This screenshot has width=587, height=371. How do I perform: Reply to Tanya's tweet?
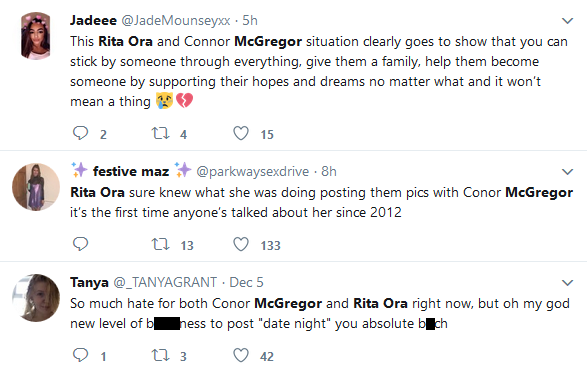pyautogui.click(x=80, y=355)
